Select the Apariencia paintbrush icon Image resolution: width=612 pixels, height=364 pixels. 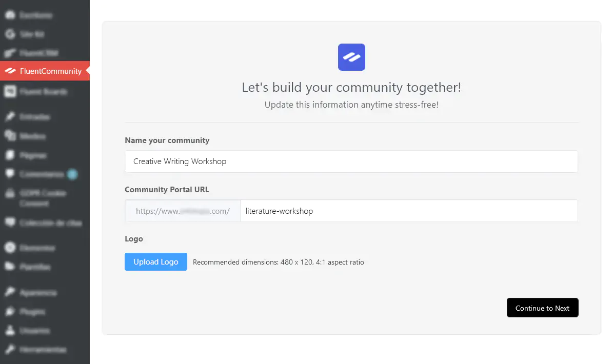(x=10, y=292)
